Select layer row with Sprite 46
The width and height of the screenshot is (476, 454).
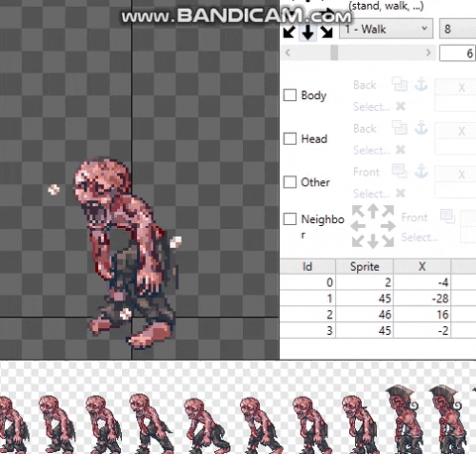pos(378,314)
